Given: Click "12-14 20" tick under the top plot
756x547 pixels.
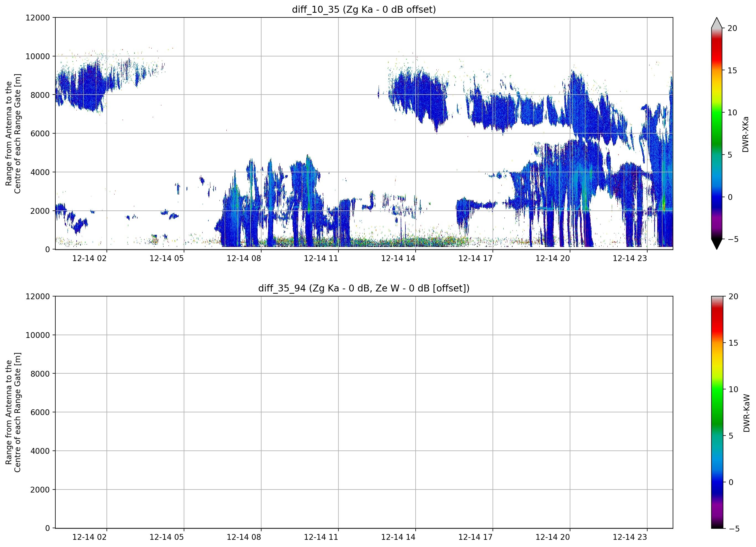Looking at the screenshot, I should pos(553,258).
